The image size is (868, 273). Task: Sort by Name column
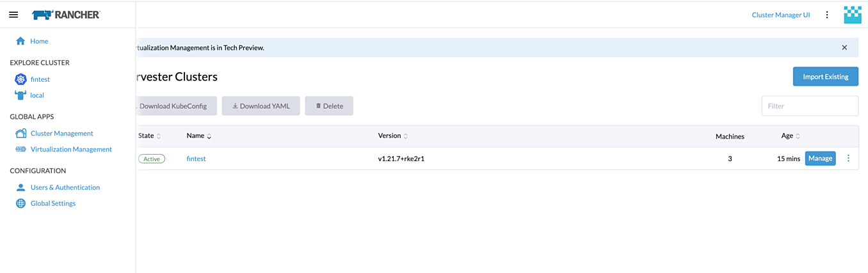point(199,136)
